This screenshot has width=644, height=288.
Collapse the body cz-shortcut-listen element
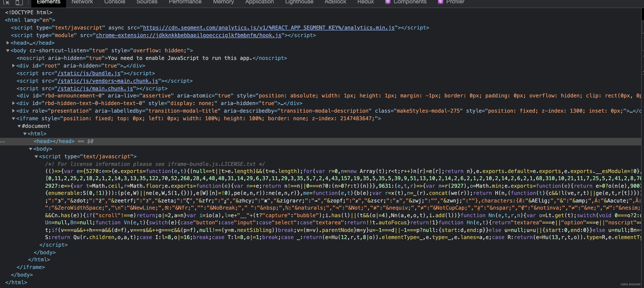point(8,51)
